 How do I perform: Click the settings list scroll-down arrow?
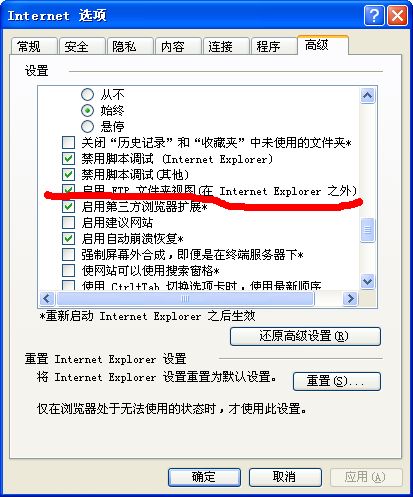tap(367, 282)
